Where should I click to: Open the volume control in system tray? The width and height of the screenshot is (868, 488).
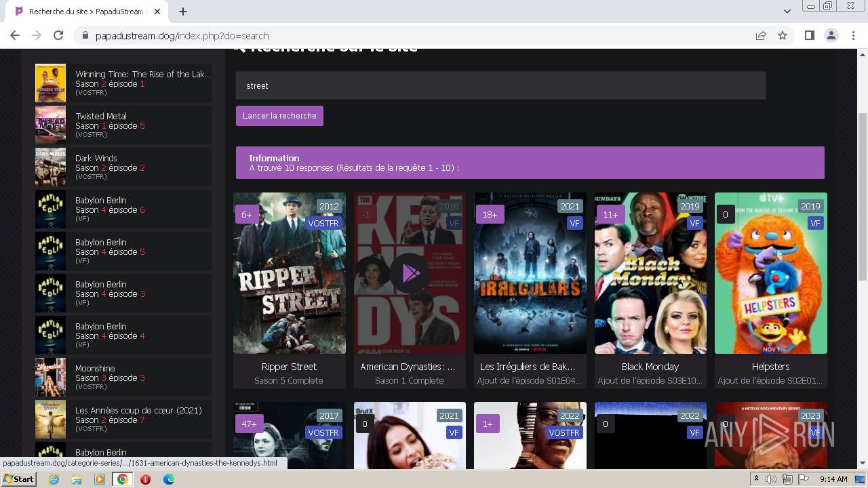point(771,479)
